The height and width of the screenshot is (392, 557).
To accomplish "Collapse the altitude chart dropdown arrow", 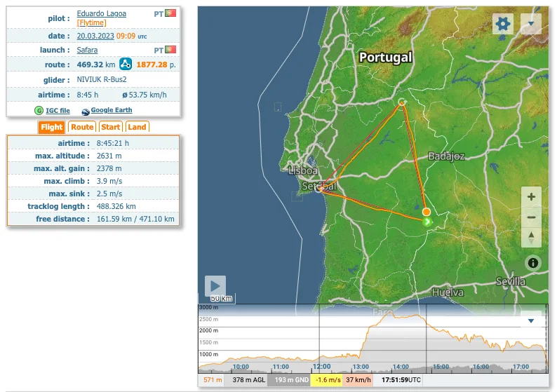I will pyautogui.click(x=531, y=320).
